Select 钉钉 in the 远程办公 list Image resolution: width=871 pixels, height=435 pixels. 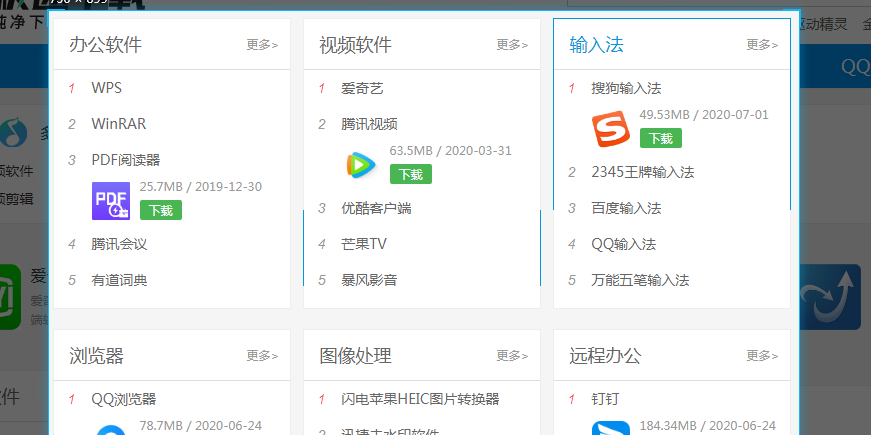pyautogui.click(x=605, y=399)
